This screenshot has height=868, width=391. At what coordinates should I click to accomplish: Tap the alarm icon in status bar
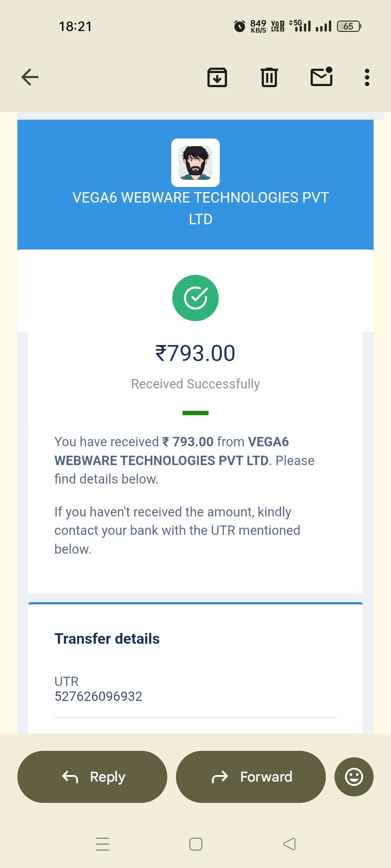pos(239,26)
